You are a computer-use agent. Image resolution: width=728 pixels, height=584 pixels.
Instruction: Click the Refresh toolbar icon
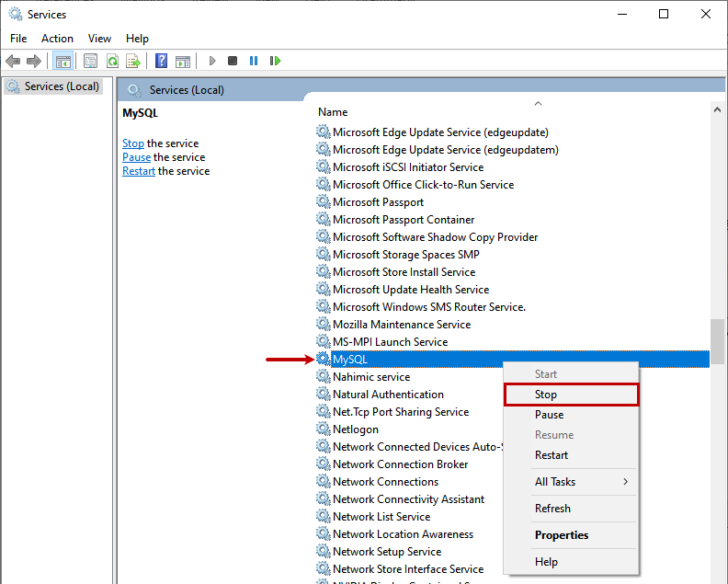click(x=112, y=61)
